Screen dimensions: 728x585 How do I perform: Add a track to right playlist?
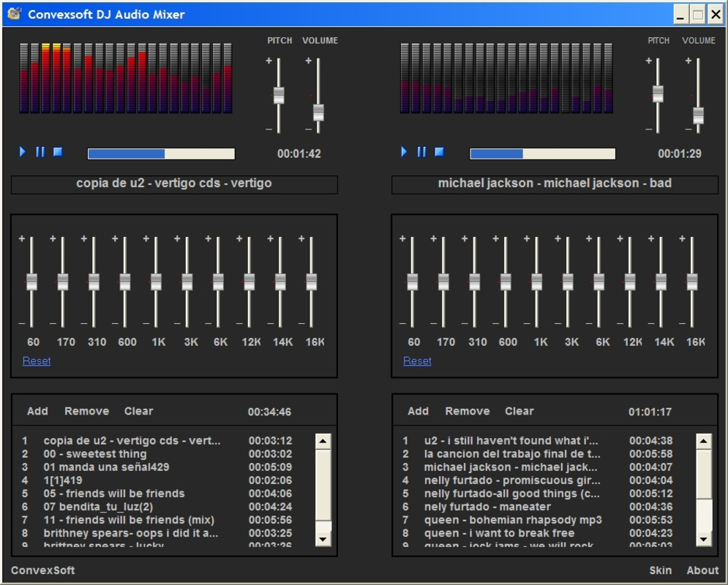(x=419, y=411)
